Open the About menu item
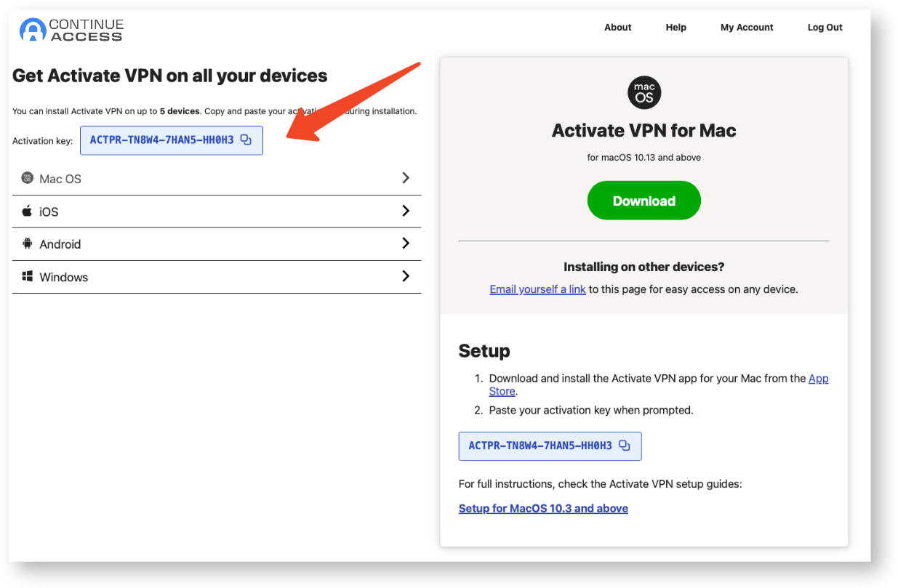Screen dimensions: 898x588 [617, 27]
